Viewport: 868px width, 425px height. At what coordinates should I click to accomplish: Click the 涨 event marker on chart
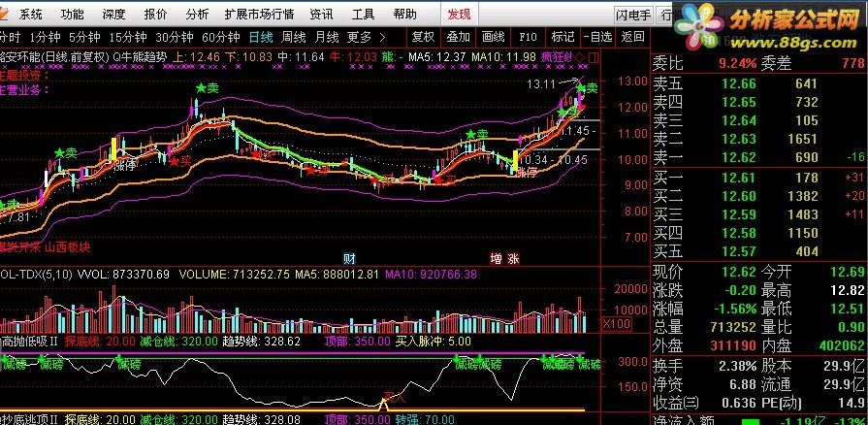[514, 259]
